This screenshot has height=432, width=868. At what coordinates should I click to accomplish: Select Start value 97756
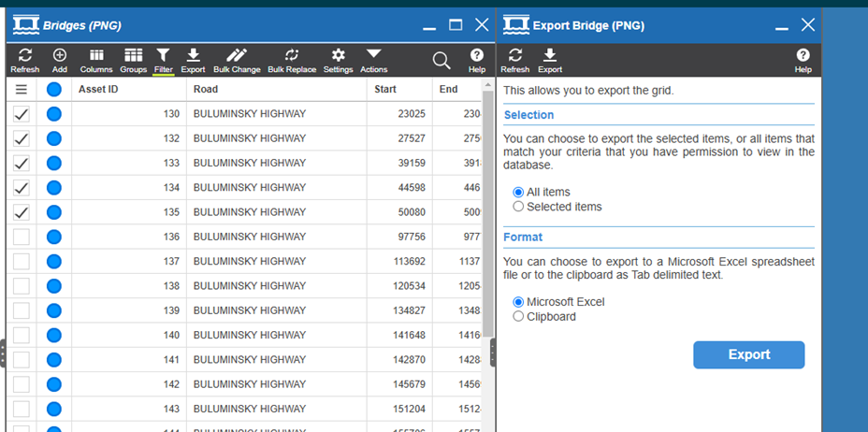[412, 237]
